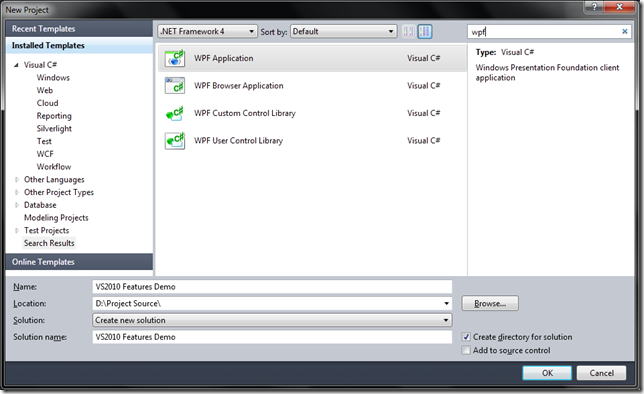Screen dimensions: 644x394
Task: Select the Test category under Visual C#
Action: pyautogui.click(x=44, y=141)
